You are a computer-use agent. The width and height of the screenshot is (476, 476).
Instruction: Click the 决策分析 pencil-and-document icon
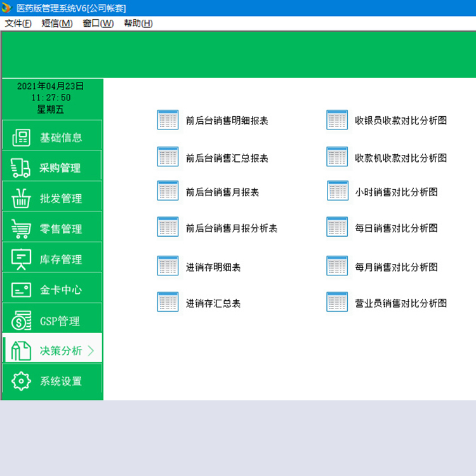(x=21, y=350)
